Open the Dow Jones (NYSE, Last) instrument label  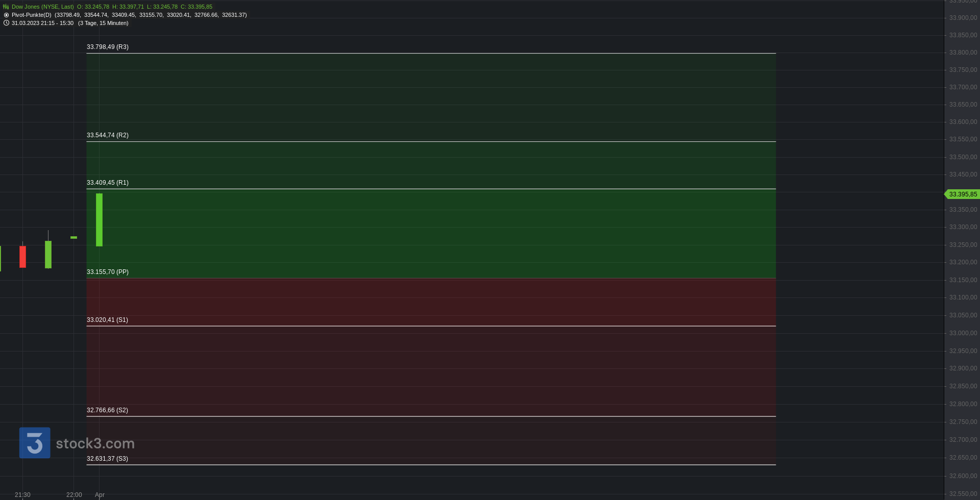click(43, 7)
